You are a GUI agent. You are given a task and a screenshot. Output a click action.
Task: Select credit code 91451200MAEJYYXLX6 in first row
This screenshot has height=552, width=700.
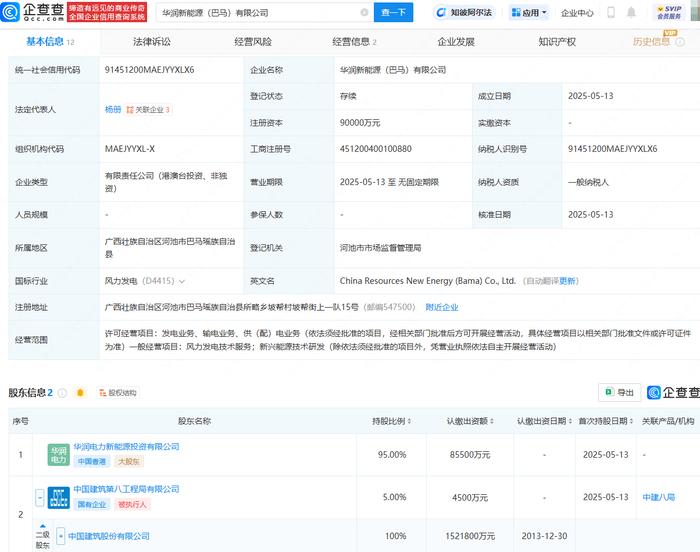point(149,70)
